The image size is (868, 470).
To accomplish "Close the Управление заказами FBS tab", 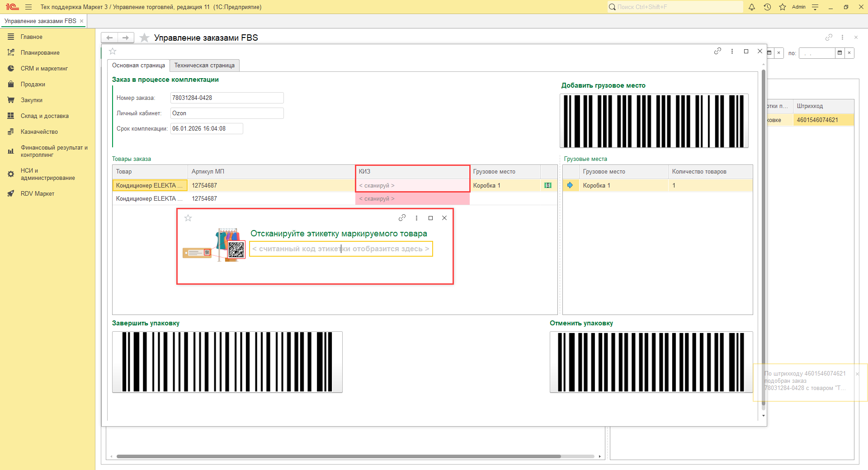I will click(x=81, y=21).
